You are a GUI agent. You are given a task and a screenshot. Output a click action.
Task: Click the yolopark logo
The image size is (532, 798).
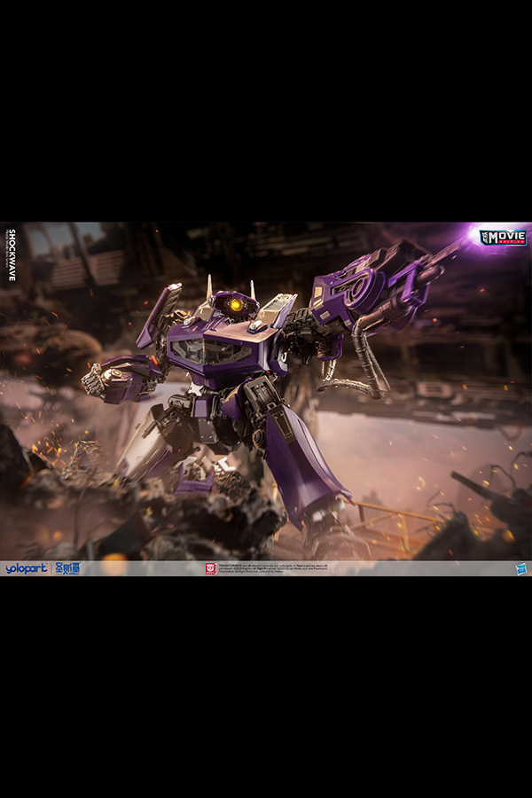[26, 568]
